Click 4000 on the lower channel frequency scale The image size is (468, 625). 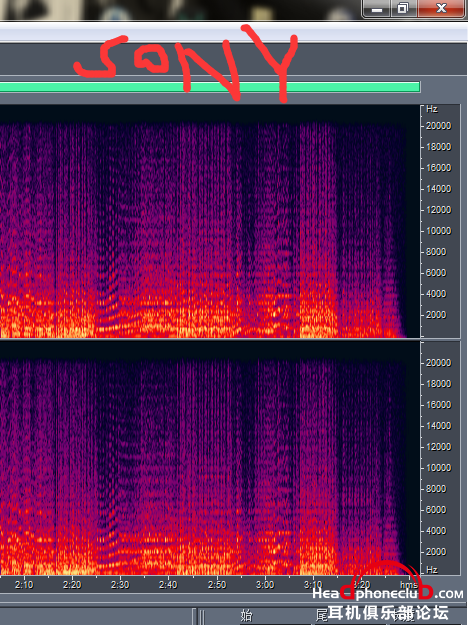(x=436, y=531)
